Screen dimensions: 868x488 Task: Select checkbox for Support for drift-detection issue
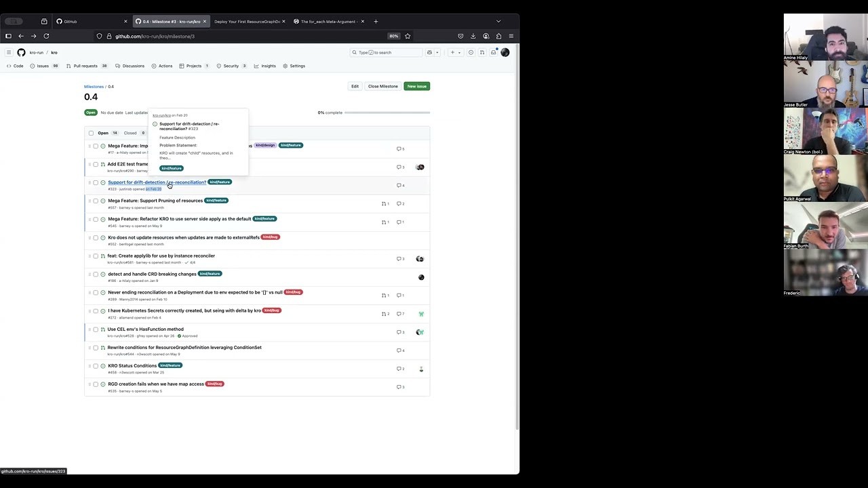(x=96, y=183)
